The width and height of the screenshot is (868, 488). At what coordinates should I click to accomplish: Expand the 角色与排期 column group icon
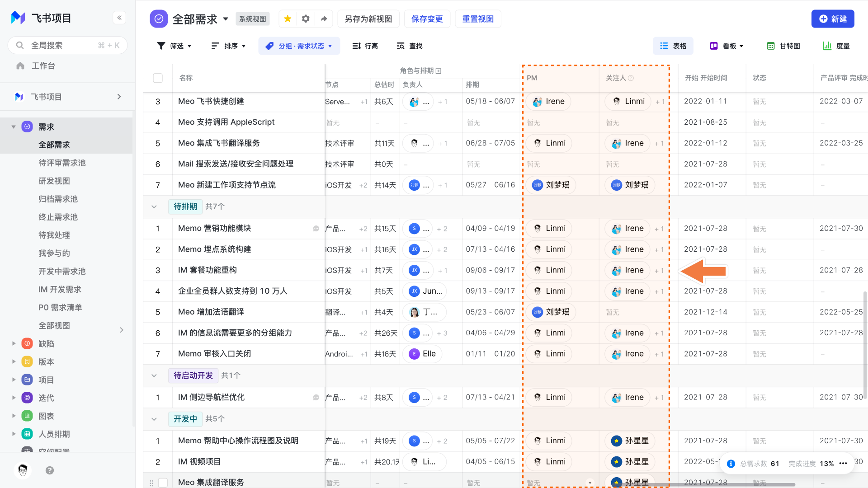[x=439, y=71]
